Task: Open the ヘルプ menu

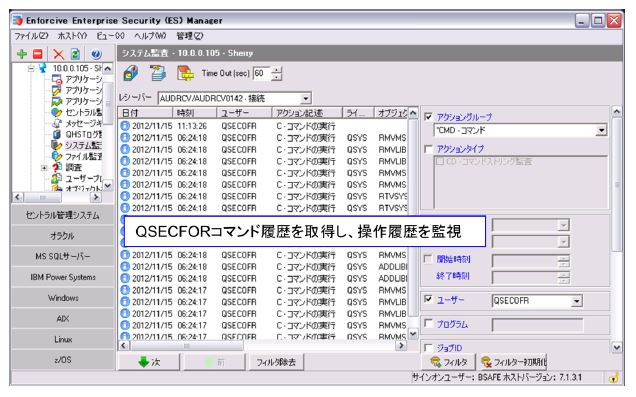Action: click(x=150, y=36)
